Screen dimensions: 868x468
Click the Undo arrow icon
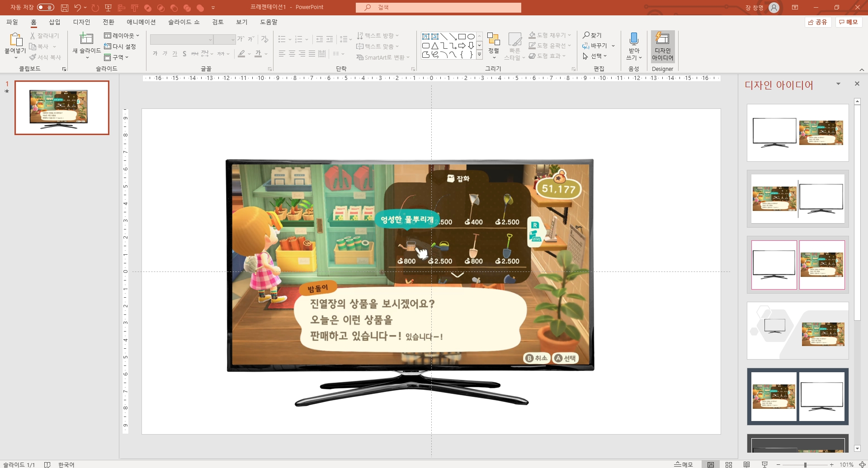78,8
